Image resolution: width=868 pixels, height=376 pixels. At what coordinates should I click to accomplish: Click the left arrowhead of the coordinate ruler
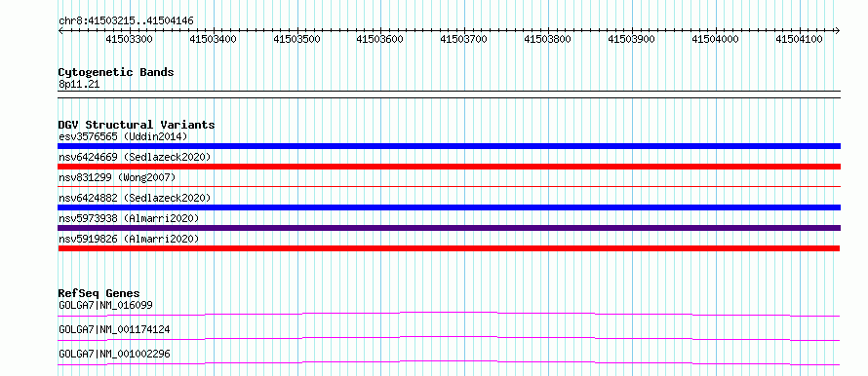(x=60, y=30)
